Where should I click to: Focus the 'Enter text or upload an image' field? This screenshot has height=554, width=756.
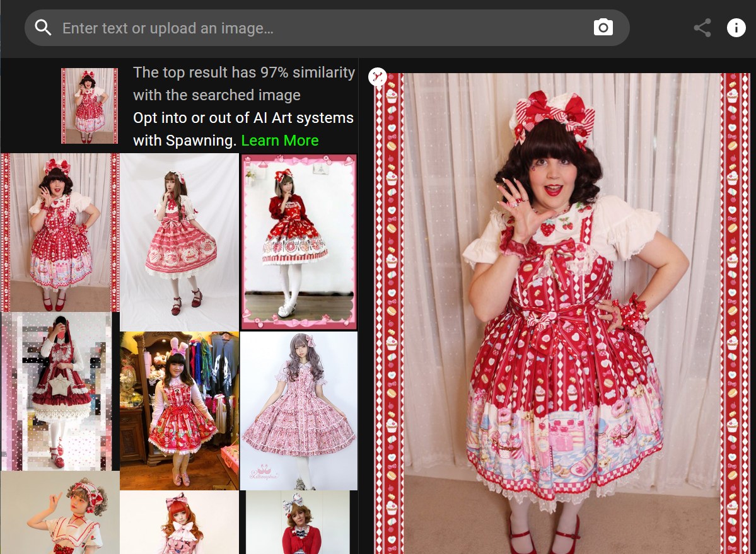pyautogui.click(x=315, y=28)
